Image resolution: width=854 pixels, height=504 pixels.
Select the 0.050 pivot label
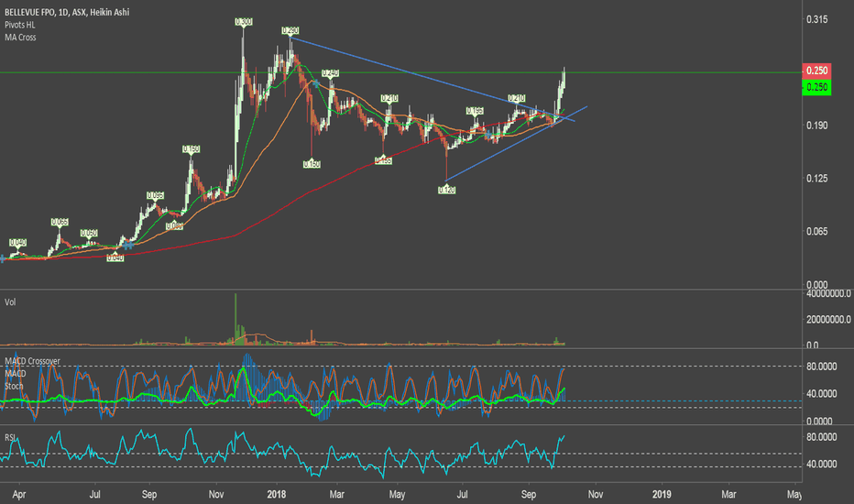pyautogui.click(x=89, y=233)
